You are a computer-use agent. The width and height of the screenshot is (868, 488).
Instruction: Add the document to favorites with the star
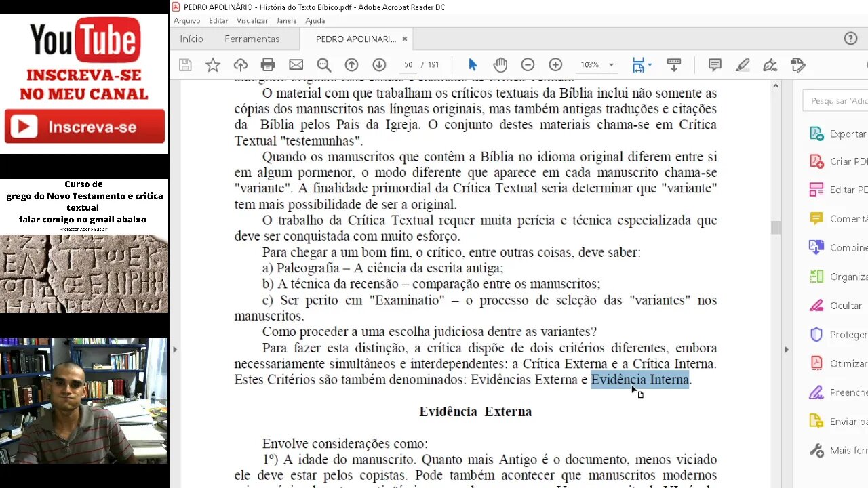(213, 65)
